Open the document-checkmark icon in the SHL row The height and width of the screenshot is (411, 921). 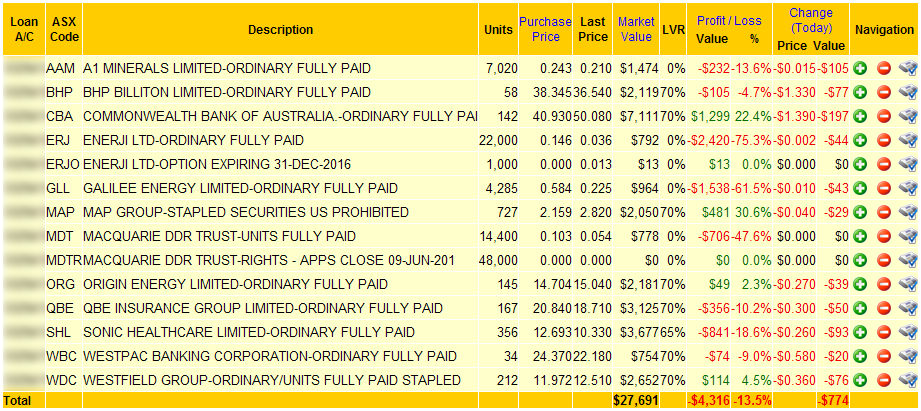[908, 332]
